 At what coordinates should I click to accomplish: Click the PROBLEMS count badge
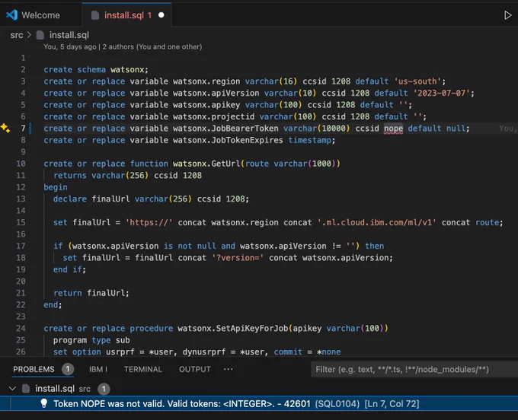click(x=68, y=369)
